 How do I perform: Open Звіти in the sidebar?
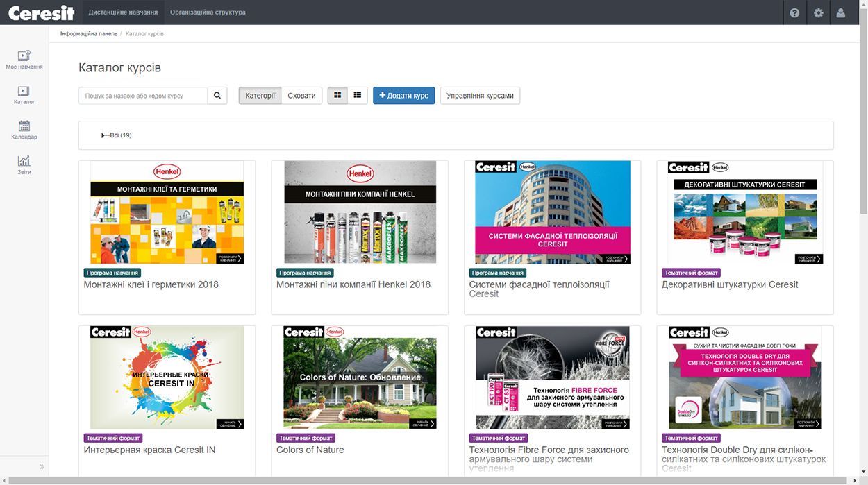pyautogui.click(x=24, y=164)
